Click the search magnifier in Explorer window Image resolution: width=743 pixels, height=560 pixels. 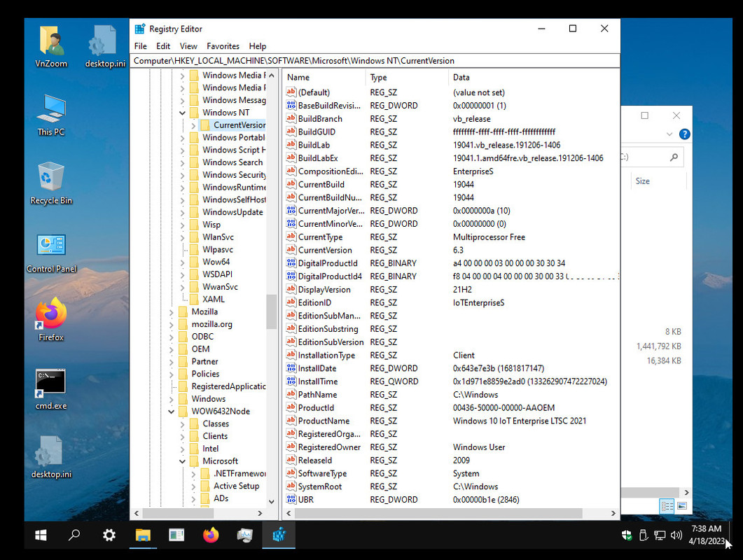[x=674, y=157]
